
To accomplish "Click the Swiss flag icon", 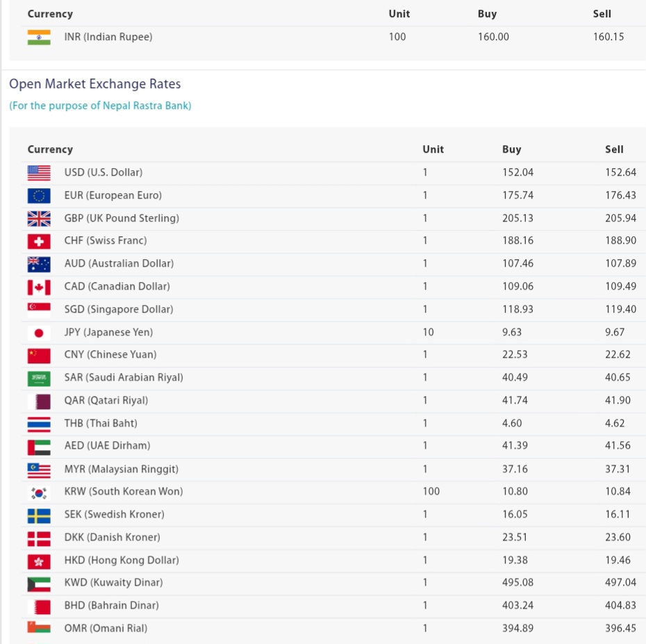I will [39, 241].
